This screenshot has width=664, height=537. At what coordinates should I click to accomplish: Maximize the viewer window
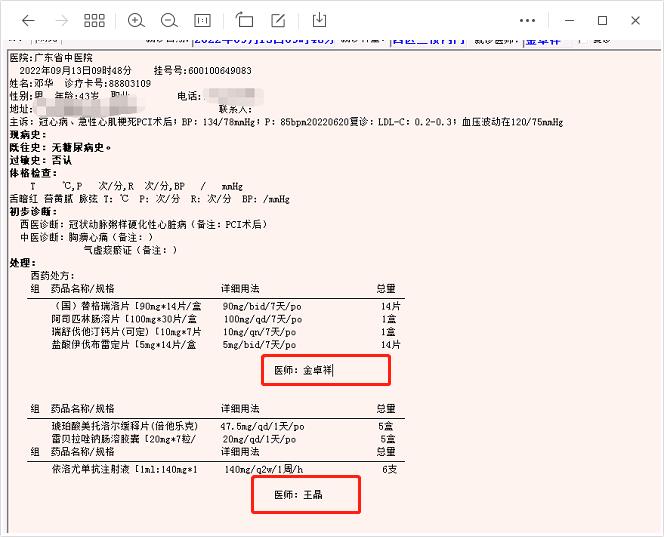click(x=602, y=20)
